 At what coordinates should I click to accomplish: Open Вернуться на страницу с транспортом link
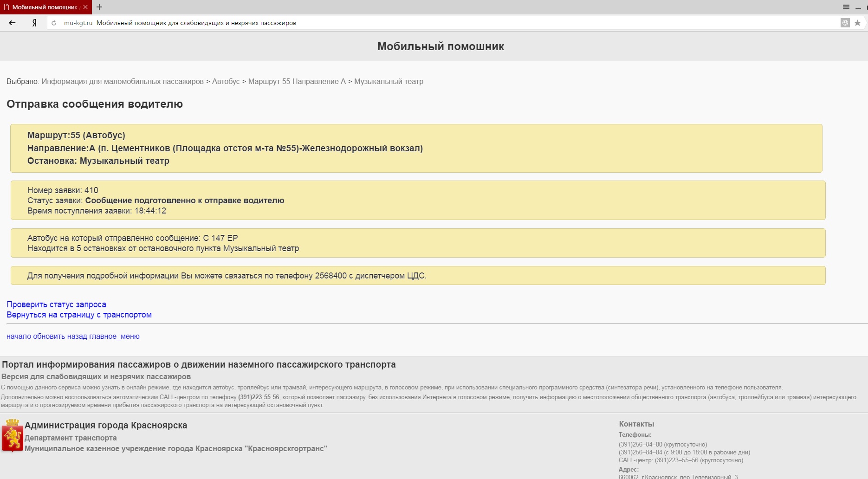79,315
